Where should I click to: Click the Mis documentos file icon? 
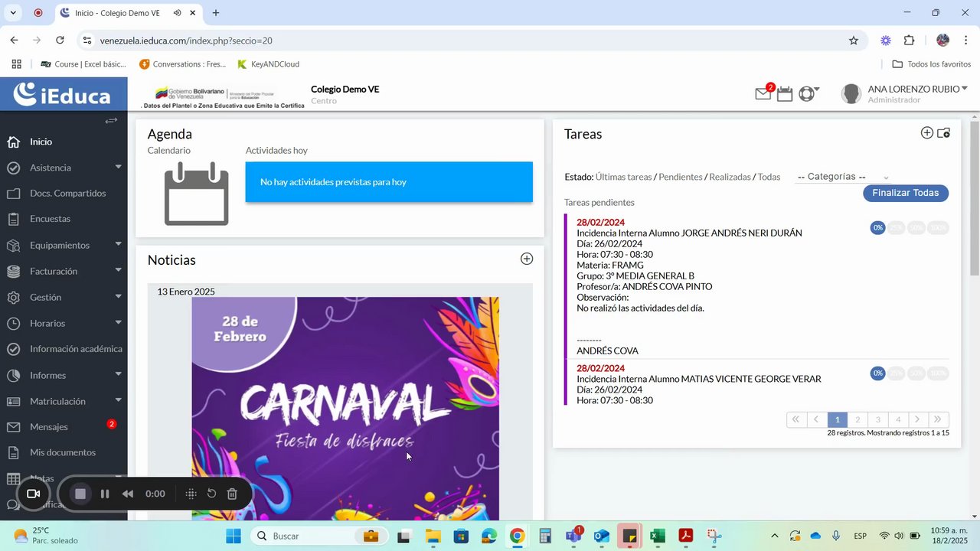[x=13, y=453]
